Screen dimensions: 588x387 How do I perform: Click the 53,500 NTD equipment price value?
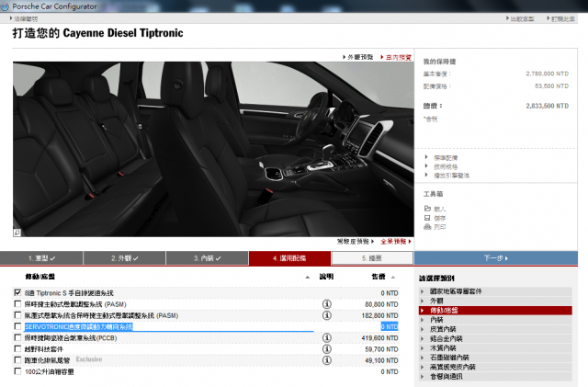pyautogui.click(x=551, y=86)
